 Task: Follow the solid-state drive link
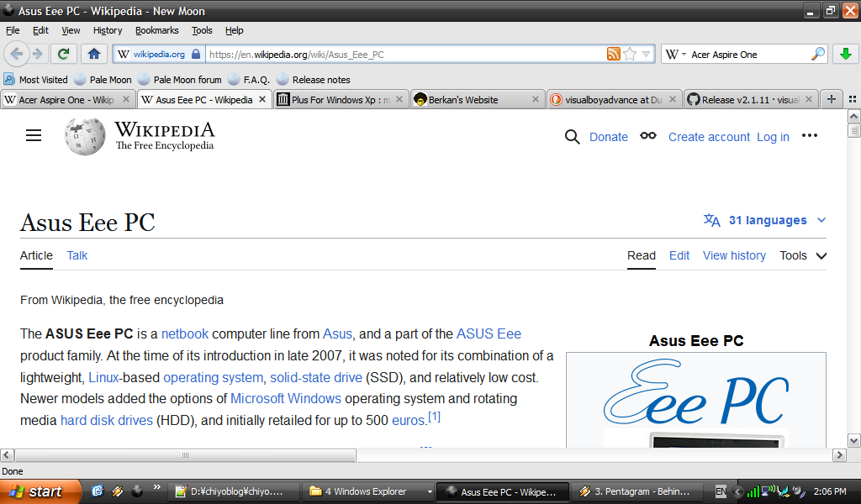316,378
